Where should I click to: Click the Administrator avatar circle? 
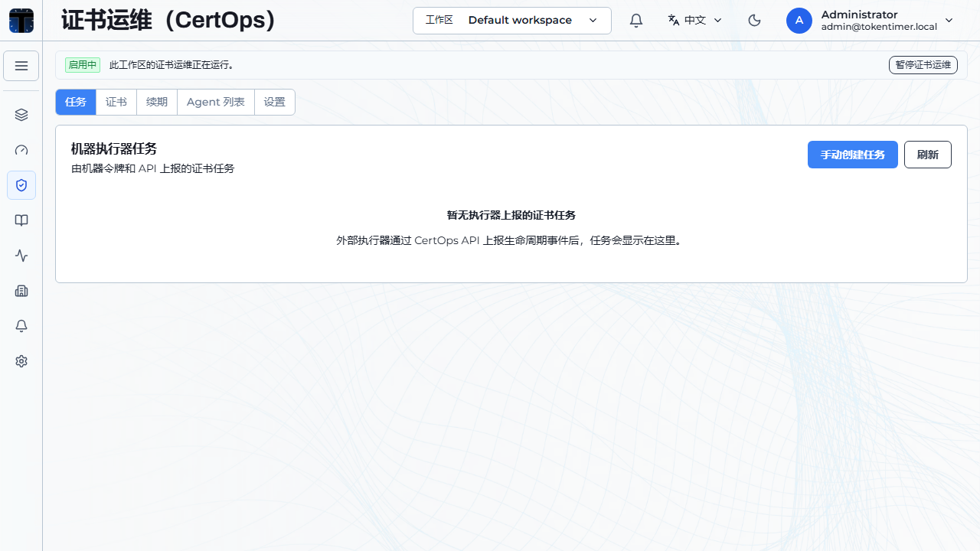point(799,21)
